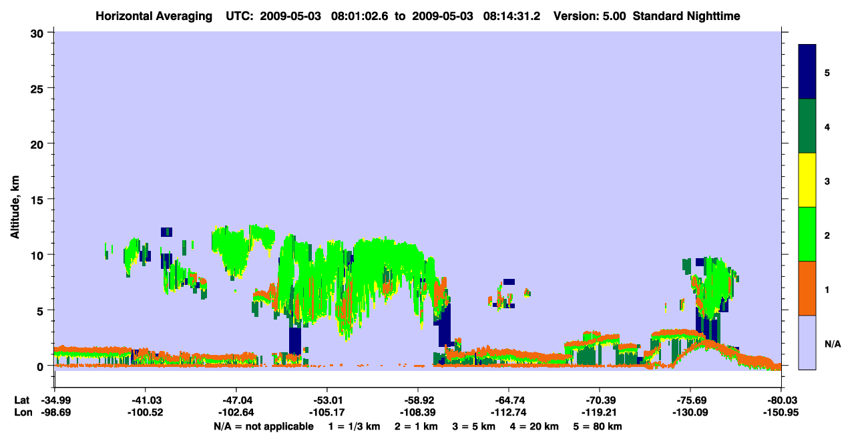Click longitude value -130.09
Viewport: 868px width, 445px height.
(690, 412)
